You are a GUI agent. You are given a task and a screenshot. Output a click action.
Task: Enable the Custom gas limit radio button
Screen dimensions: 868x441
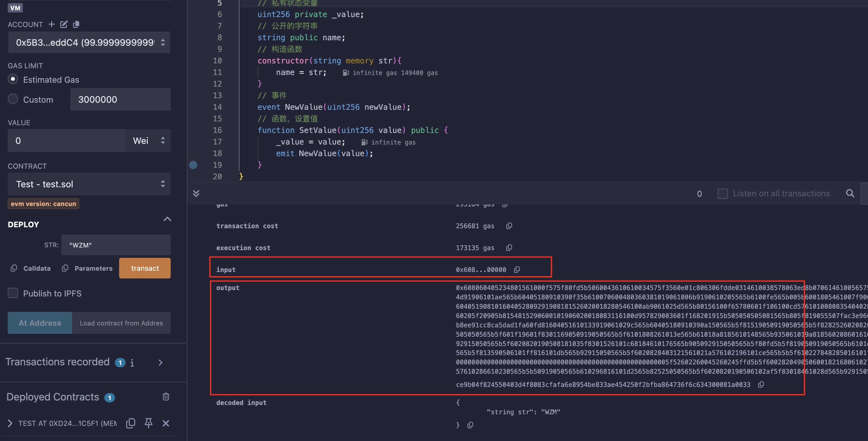(12, 99)
